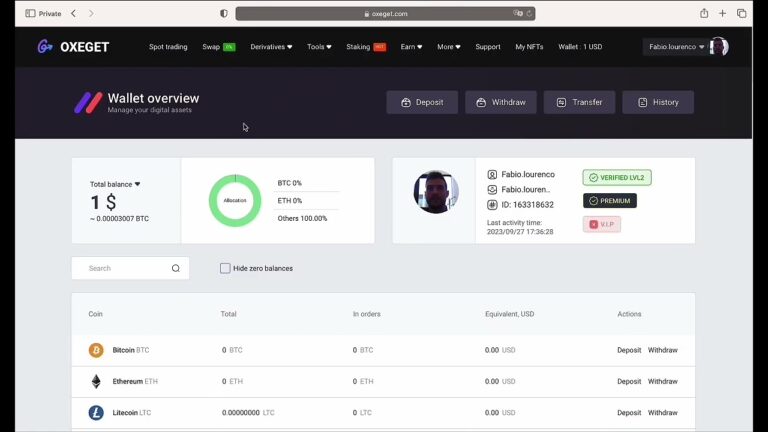Toggle Hide zero balances checkbox
The height and width of the screenshot is (432, 768).
click(x=225, y=268)
